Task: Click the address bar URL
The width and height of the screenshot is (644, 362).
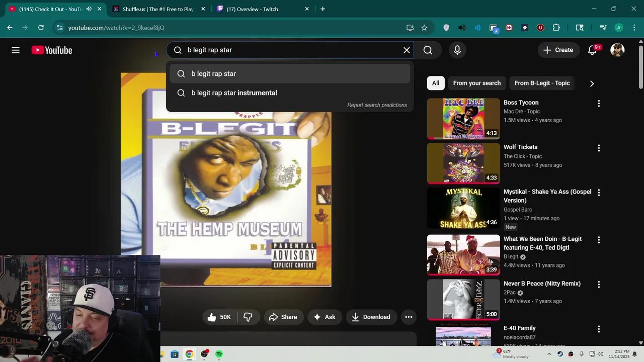Action: [116, 28]
